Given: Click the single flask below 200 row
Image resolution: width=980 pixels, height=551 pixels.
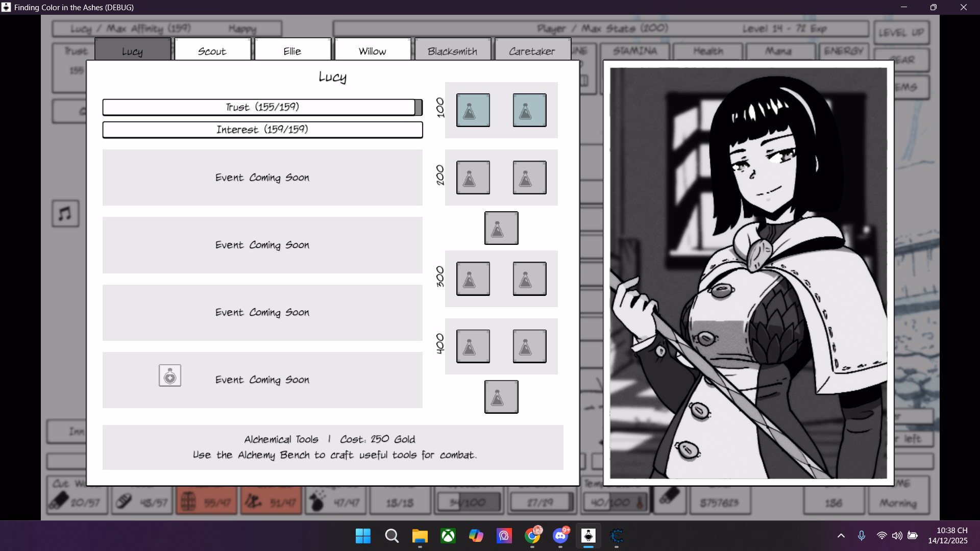Looking at the screenshot, I should (x=501, y=228).
